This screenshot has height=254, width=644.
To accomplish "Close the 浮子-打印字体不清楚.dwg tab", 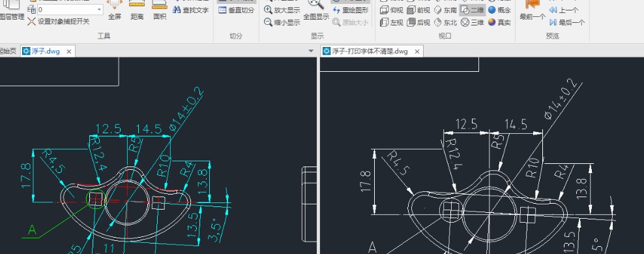I will pos(417,52).
